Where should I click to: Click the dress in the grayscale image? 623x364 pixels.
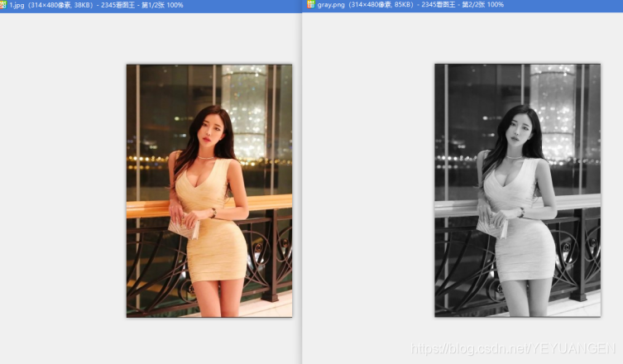[522, 240]
